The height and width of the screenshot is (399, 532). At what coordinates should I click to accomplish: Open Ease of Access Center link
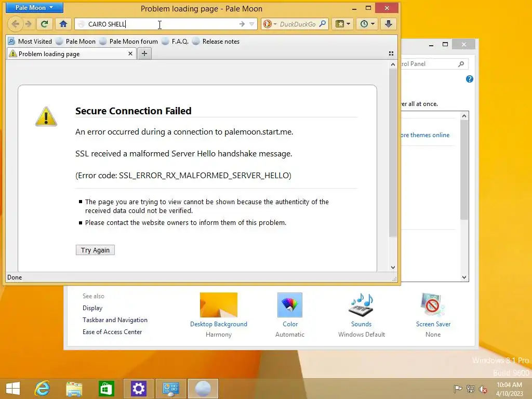[112, 332]
